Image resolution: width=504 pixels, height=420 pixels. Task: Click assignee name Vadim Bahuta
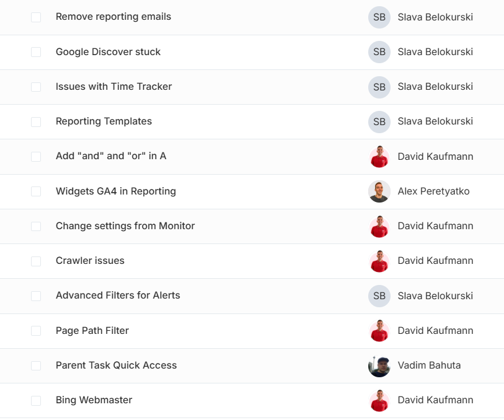pos(429,365)
